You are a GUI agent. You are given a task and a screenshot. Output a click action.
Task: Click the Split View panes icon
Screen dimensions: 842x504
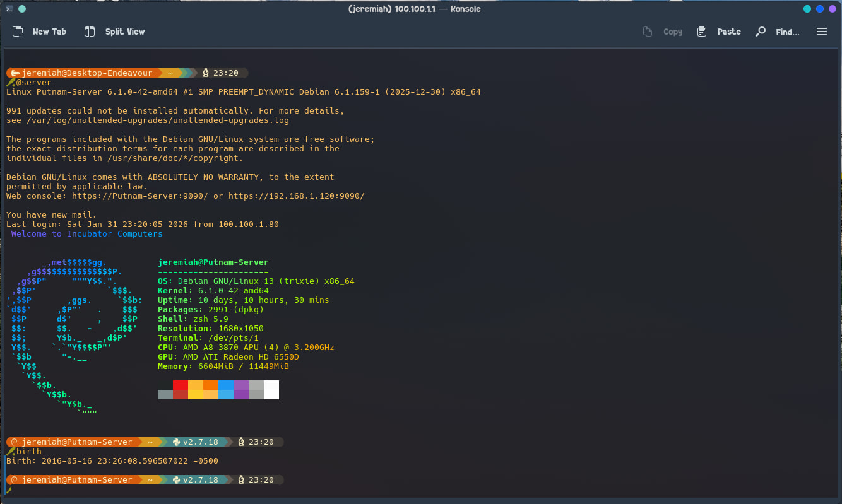(x=90, y=32)
